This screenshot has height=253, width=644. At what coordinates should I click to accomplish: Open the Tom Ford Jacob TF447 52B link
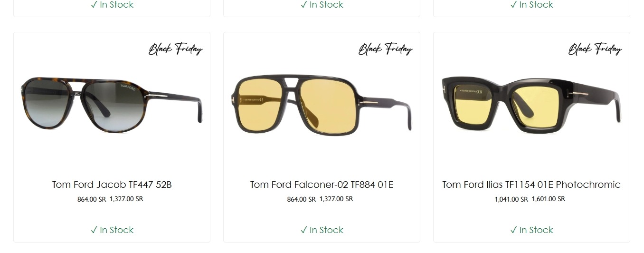click(112, 185)
